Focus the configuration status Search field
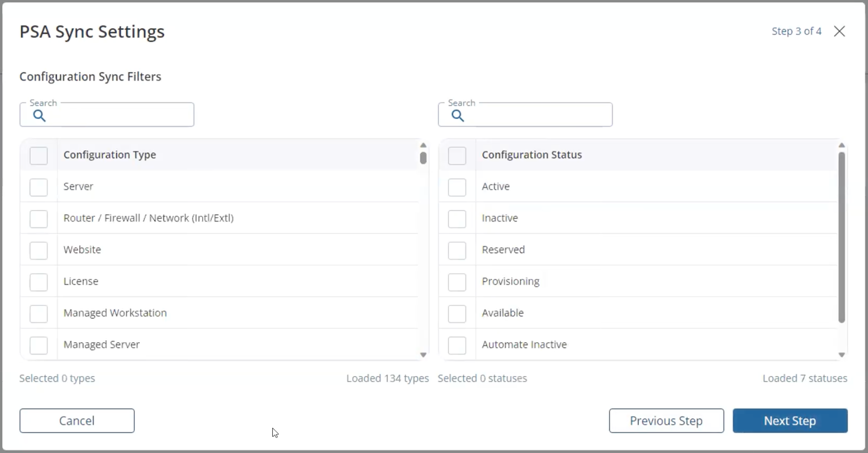This screenshot has height=453, width=868. tap(525, 114)
